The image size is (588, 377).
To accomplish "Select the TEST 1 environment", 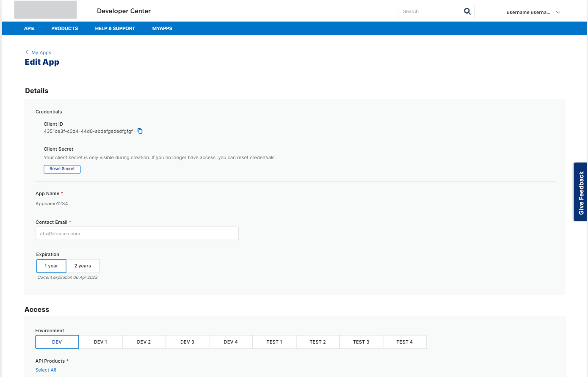I will [x=274, y=342].
